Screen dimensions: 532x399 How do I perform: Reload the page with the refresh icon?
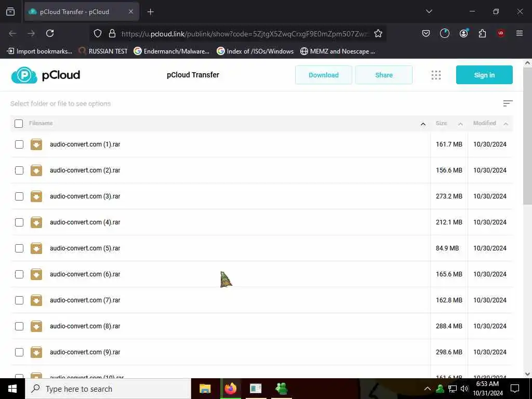[x=50, y=33]
